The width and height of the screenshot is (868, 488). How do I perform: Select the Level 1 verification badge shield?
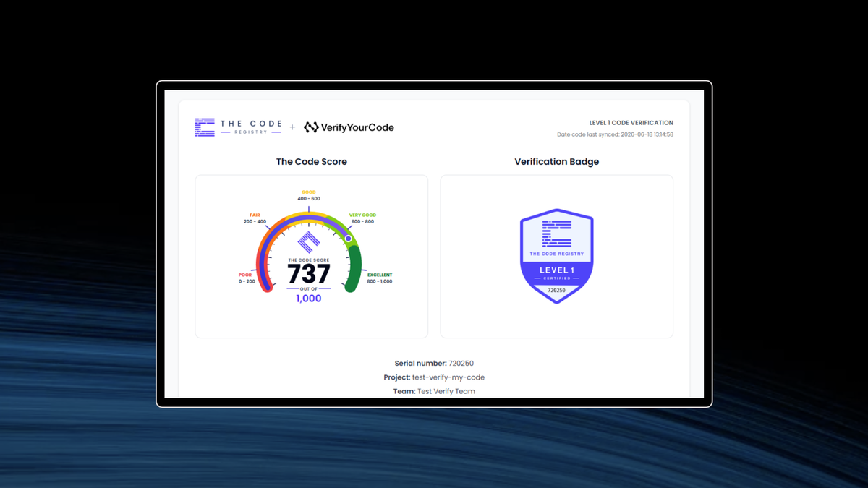(x=557, y=256)
